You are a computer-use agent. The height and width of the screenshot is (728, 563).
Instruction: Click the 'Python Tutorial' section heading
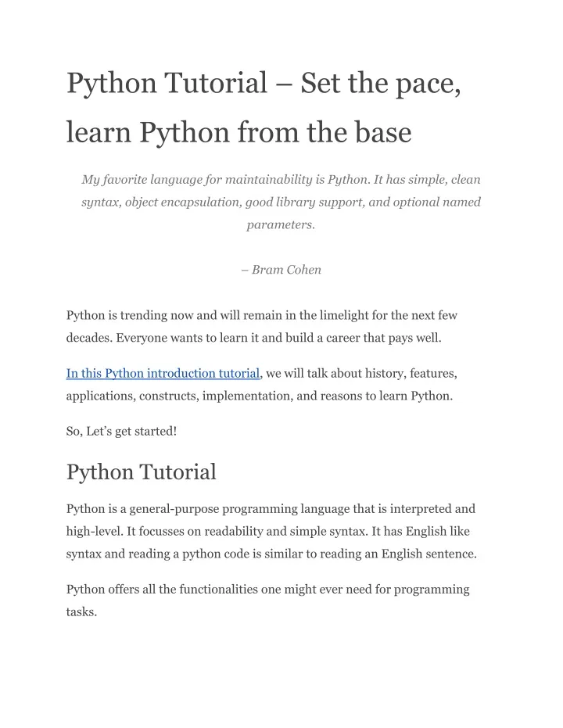click(141, 472)
